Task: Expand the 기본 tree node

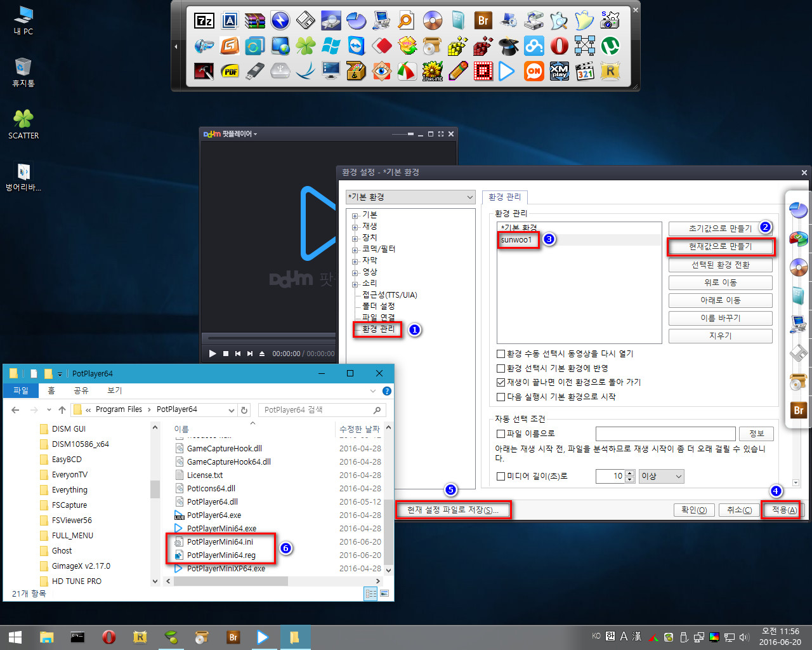Action: [x=355, y=216]
